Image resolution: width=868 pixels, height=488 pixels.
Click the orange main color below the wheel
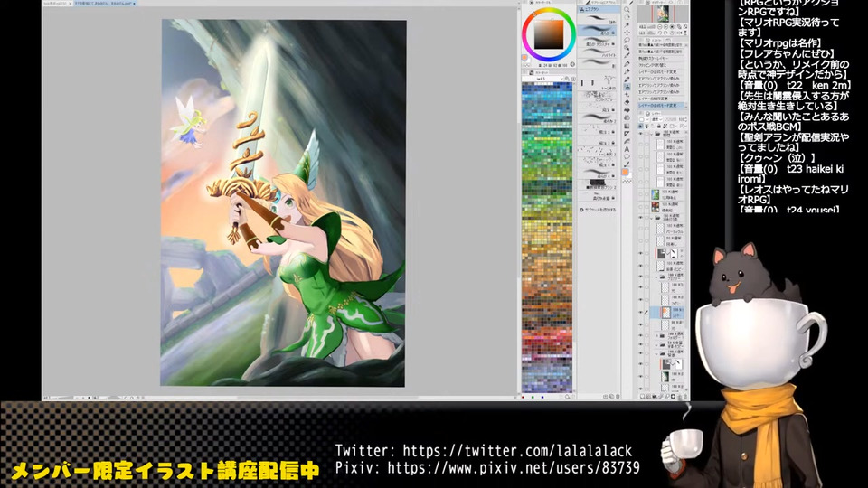524,57
